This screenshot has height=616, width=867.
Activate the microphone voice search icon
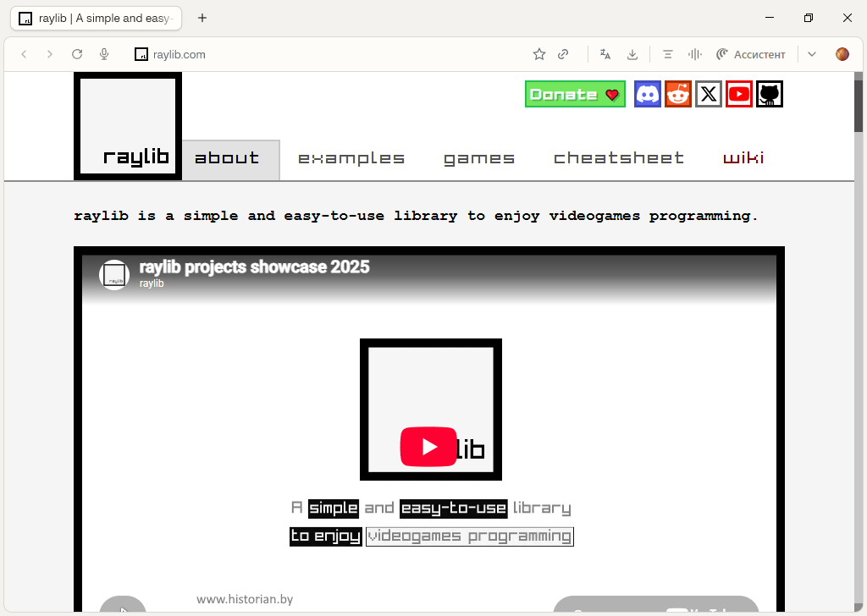pos(104,54)
